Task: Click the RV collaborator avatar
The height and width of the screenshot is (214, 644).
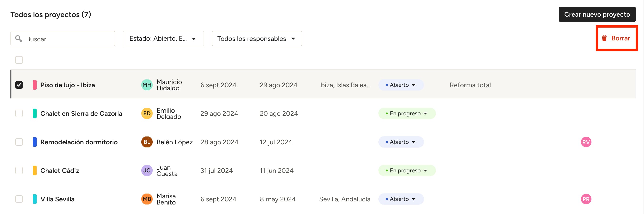Action: tap(586, 142)
